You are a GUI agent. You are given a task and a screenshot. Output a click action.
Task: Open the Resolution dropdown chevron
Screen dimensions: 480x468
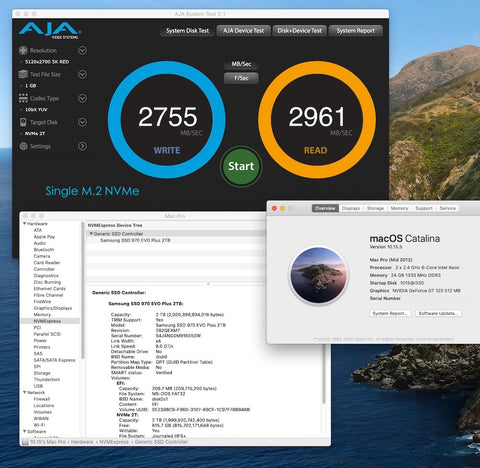tap(82, 50)
